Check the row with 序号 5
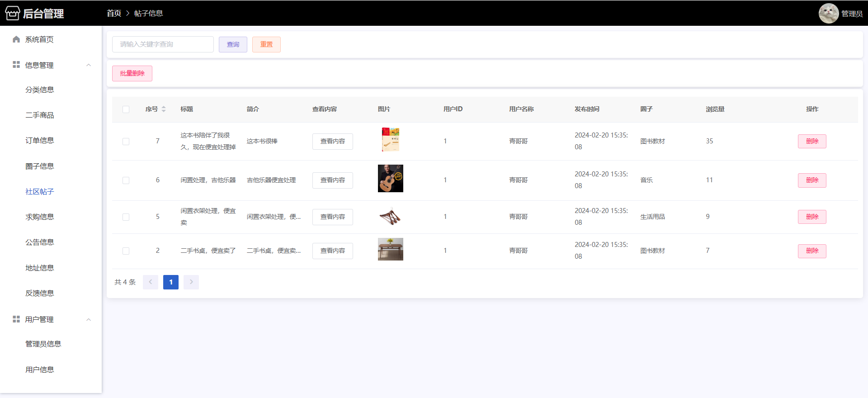The width and height of the screenshot is (868, 398). pyautogui.click(x=126, y=217)
